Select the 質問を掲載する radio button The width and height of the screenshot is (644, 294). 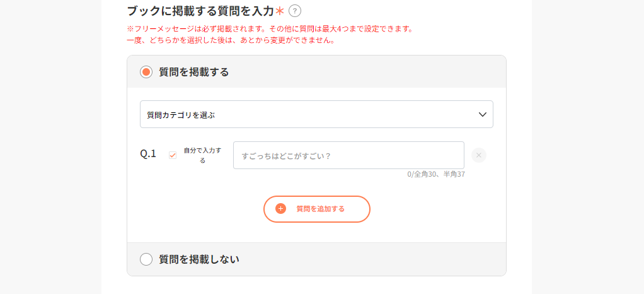146,72
